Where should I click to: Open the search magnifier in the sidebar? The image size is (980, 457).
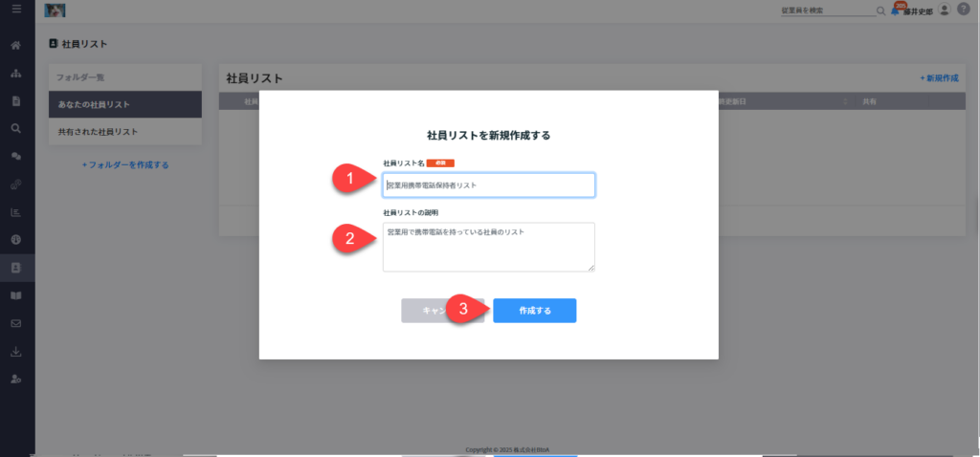(17, 128)
